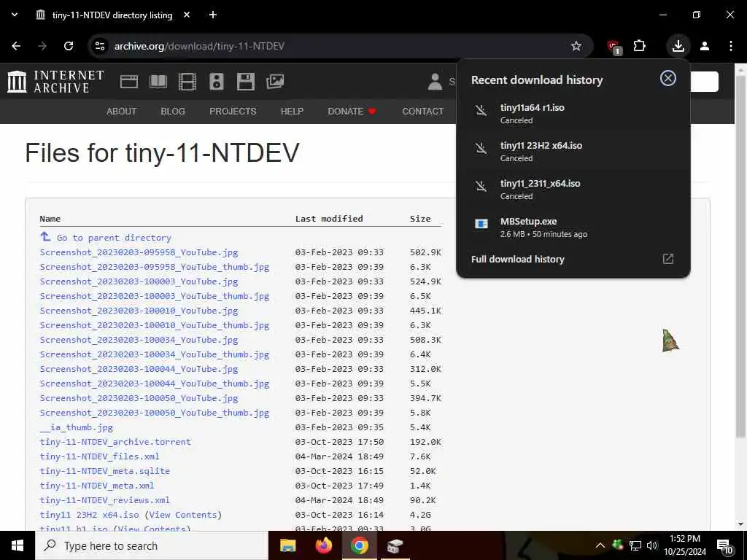
Task: Open Chrome three-dot menu
Action: coord(731,46)
